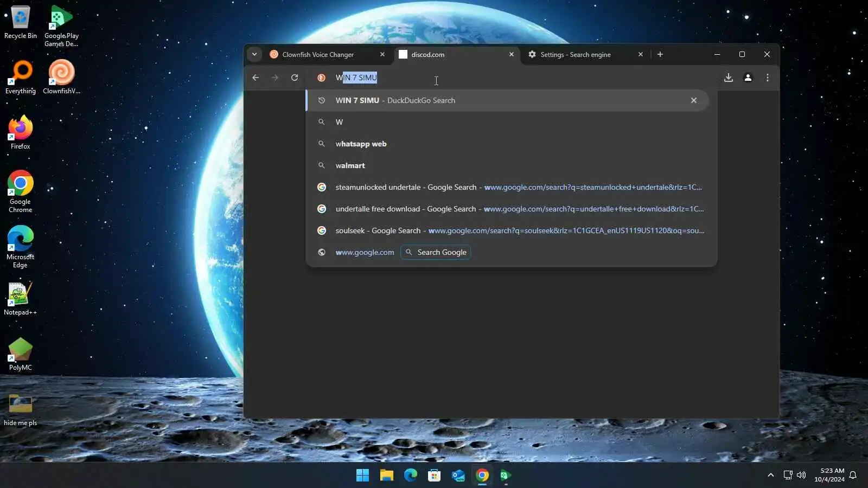Open File Explorer from the taskbar
The width and height of the screenshot is (868, 488).
coord(386,476)
